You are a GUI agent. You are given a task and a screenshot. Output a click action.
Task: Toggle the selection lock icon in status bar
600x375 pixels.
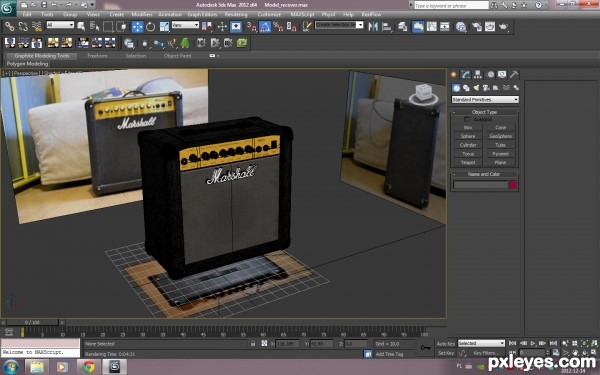tap(253, 344)
